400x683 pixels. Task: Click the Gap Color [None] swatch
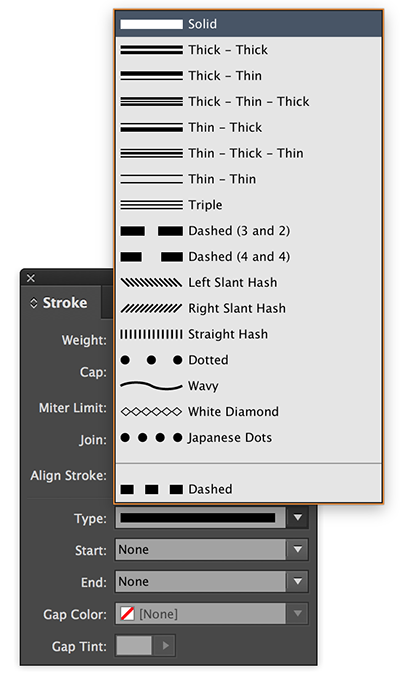[x=127, y=614]
